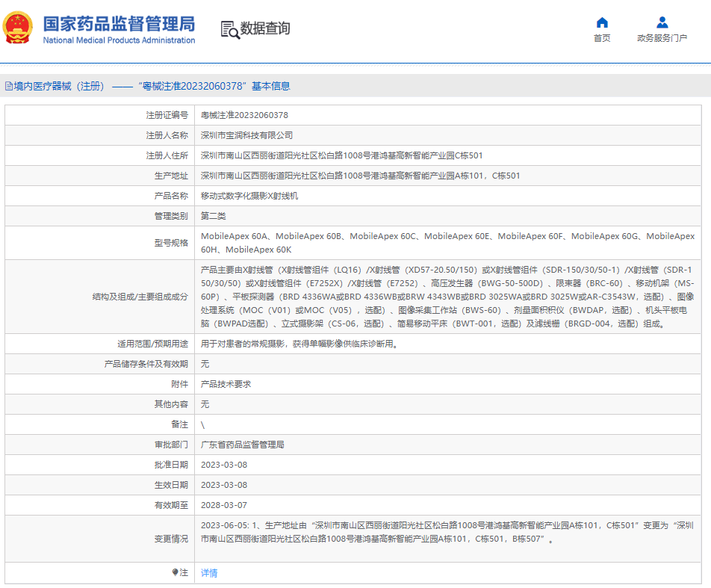Click the 变更情况 row label
Viewport: 711px width, 588px height.
coord(171,539)
